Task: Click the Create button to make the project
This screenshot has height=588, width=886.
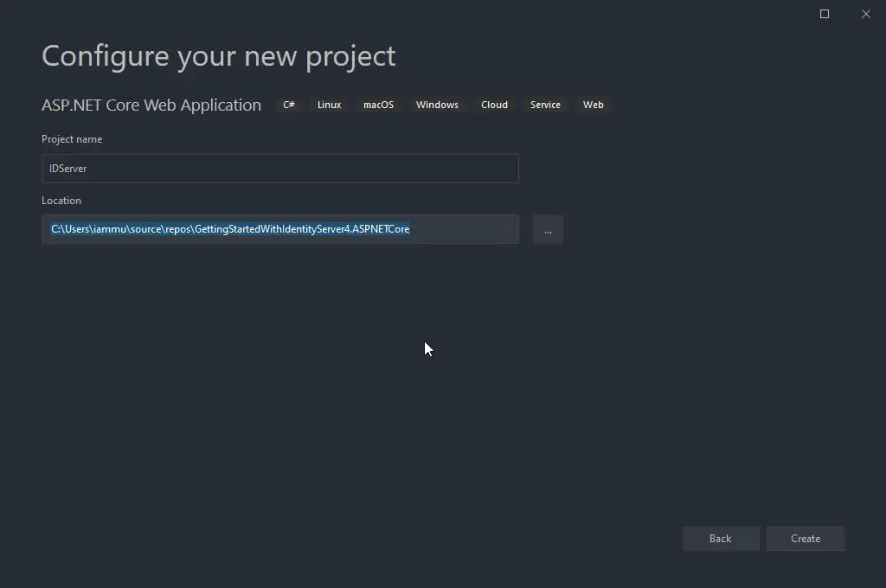Action: tap(806, 538)
